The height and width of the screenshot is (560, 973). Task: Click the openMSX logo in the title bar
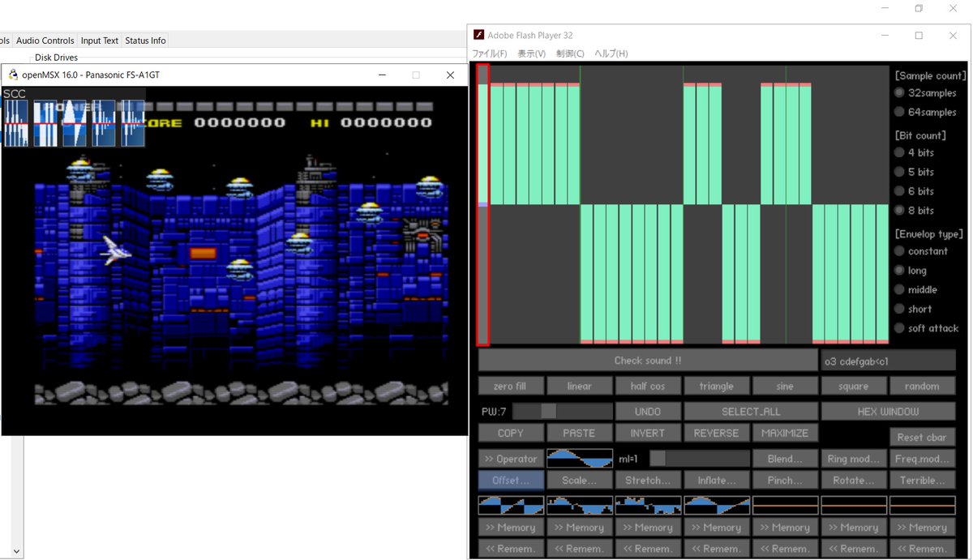point(12,74)
